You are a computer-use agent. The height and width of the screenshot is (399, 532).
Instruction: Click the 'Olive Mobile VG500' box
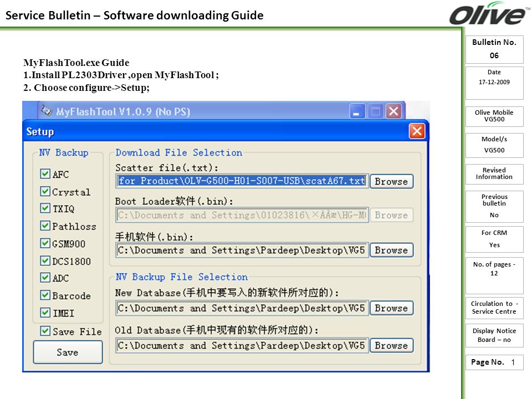click(x=494, y=116)
